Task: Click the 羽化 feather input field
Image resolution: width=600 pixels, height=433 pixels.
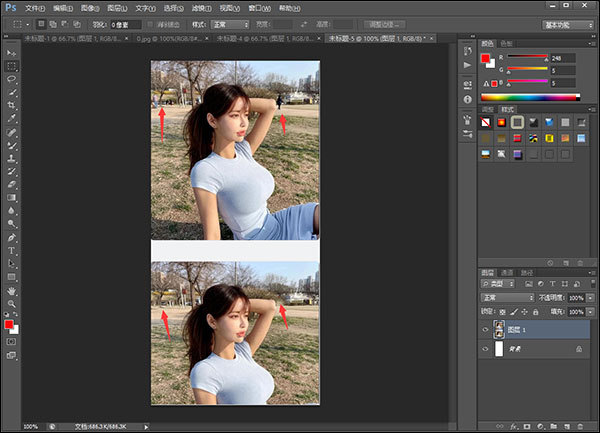Action: [127, 23]
